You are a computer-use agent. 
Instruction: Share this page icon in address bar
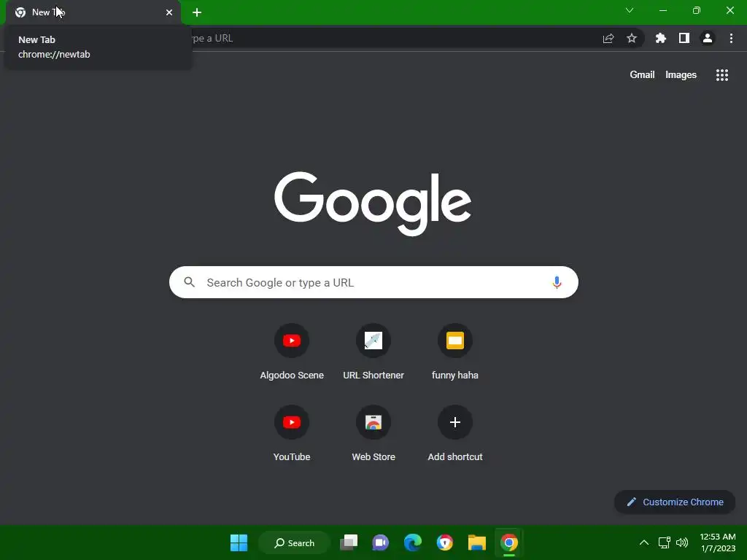[x=608, y=38]
